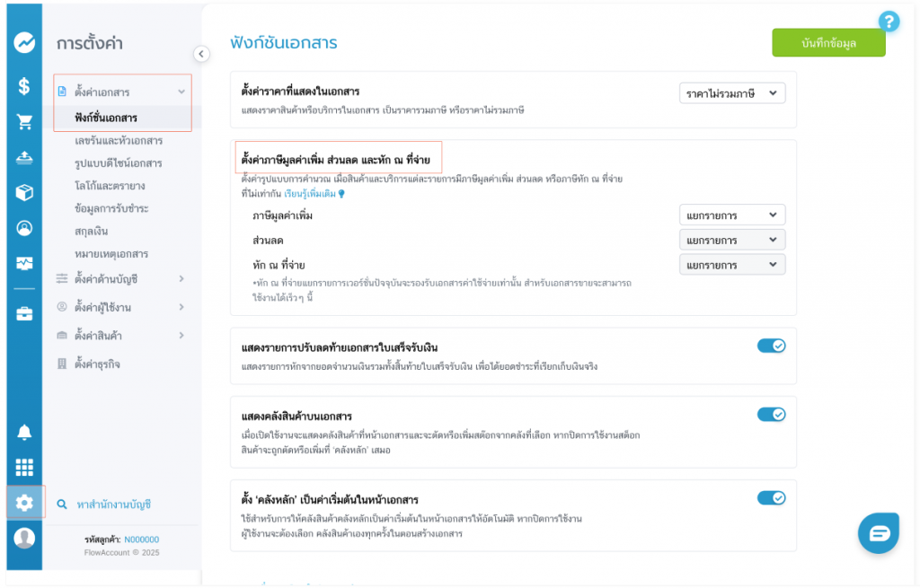Toggle แสดงรายการปรับลดท้ายเอกสารใบเสร็จรับเงิน switch
Viewport: 920px width, 588px height.
(772, 346)
